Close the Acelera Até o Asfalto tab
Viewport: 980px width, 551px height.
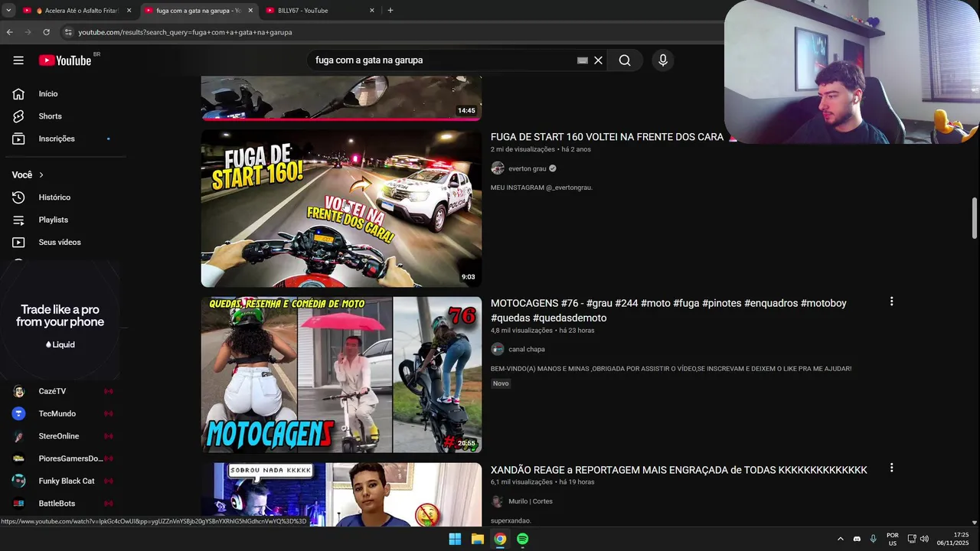(129, 11)
